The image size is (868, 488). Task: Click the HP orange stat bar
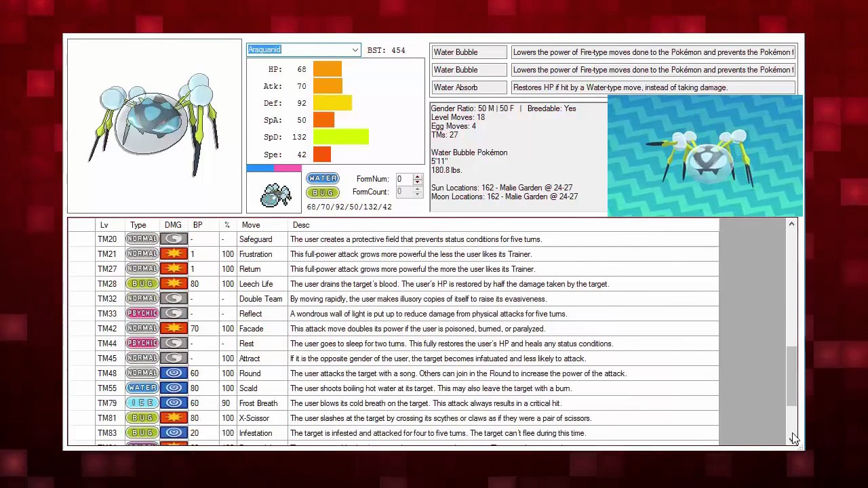pos(328,69)
